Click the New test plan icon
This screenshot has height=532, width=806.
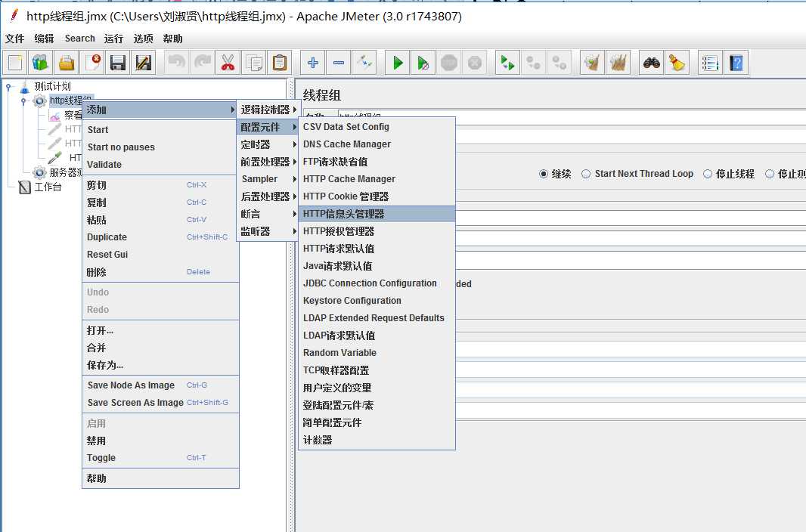(15, 63)
